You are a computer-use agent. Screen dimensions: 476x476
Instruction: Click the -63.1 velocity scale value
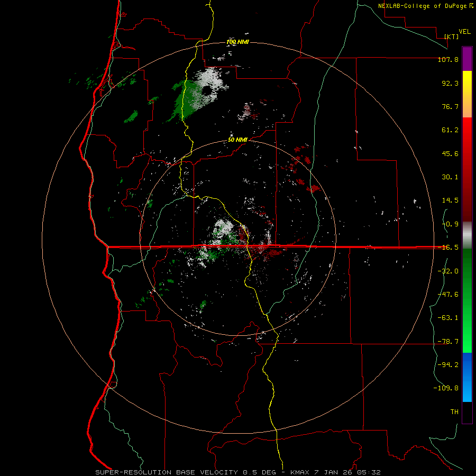pos(448,318)
